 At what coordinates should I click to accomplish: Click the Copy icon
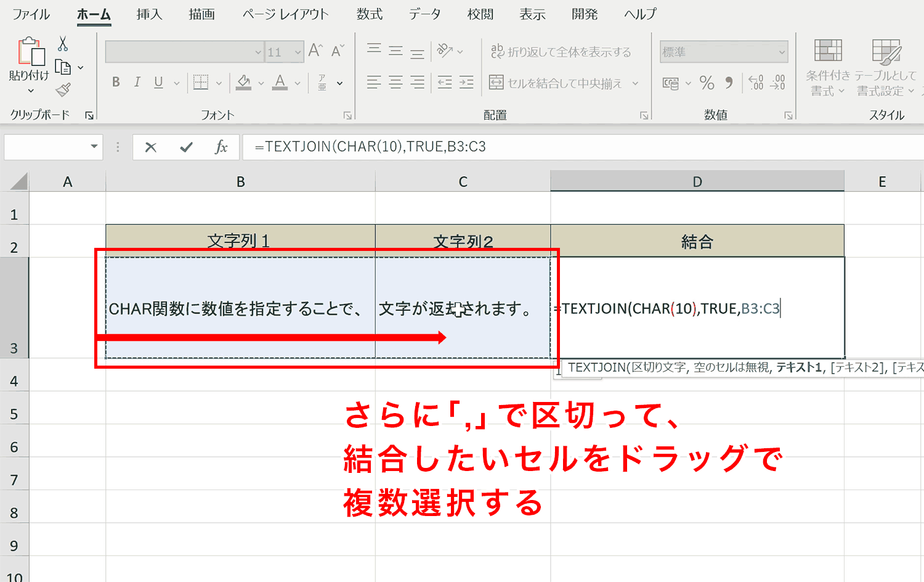click(63, 67)
